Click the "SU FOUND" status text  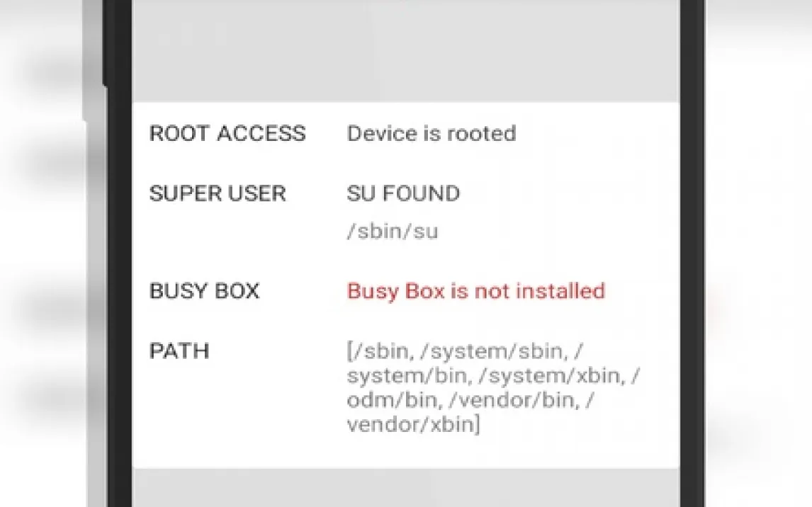[403, 194]
